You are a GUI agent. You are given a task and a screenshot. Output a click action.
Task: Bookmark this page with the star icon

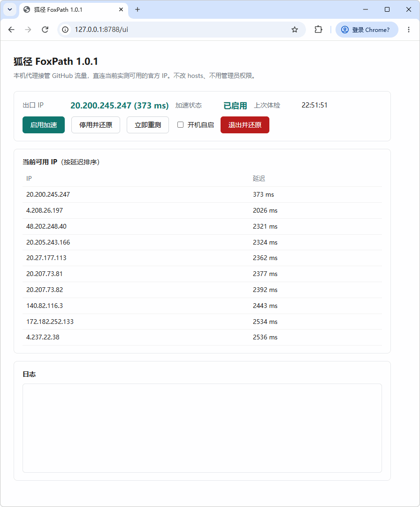coord(295,30)
